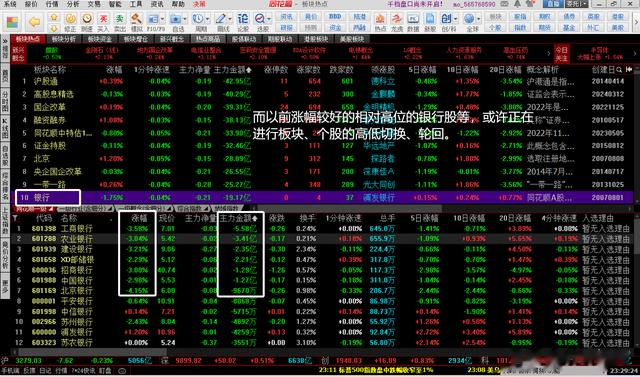Viewport: 640px width, 377px height.
Task: Open the 买入 (buy) toolbar icon
Action: click(103, 22)
